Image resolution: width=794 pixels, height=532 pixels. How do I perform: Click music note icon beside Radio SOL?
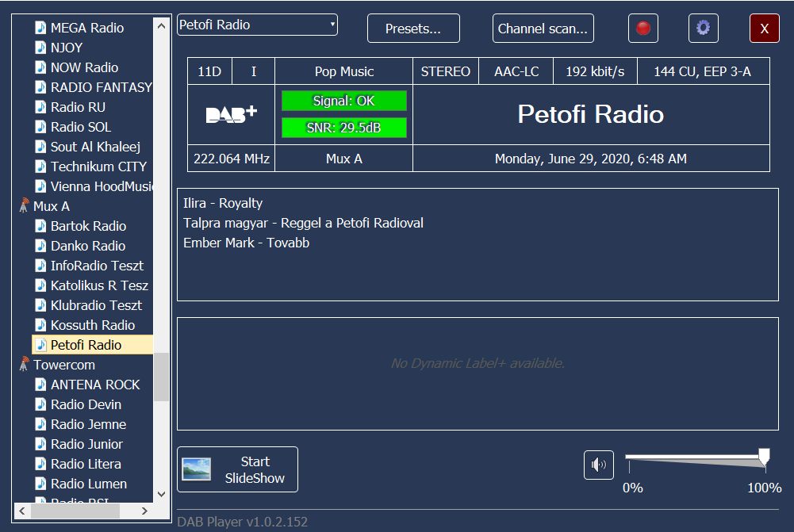point(40,127)
